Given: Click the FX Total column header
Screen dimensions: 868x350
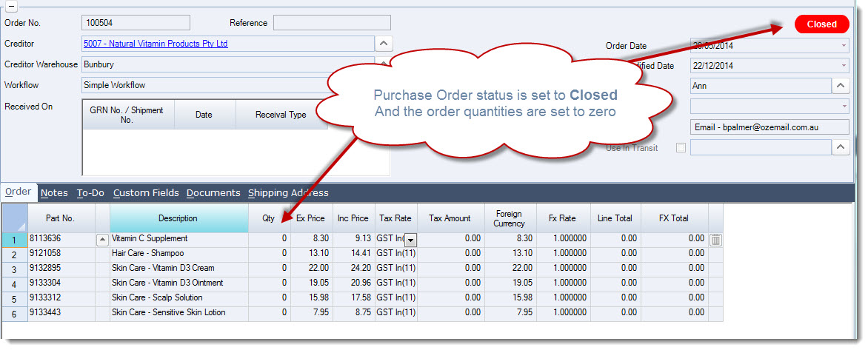Looking at the screenshot, I should tap(674, 218).
